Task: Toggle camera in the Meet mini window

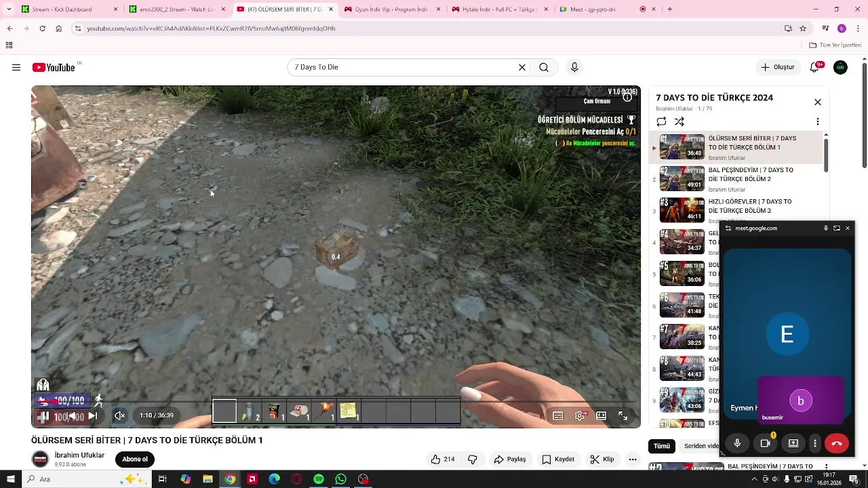Action: [x=766, y=443]
